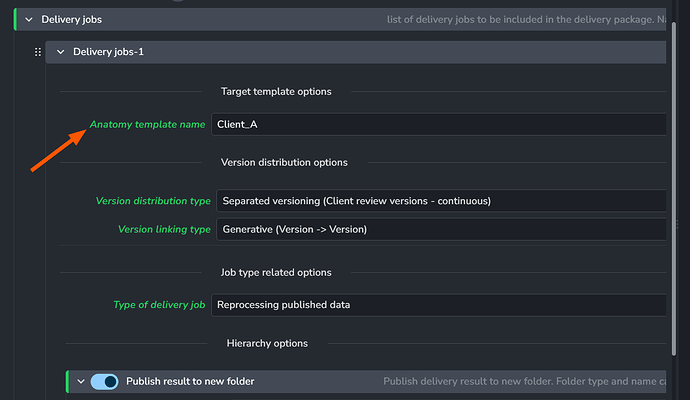The width and height of the screenshot is (690, 400).
Task: Collapse the Delivery jobs section
Action: [29, 19]
